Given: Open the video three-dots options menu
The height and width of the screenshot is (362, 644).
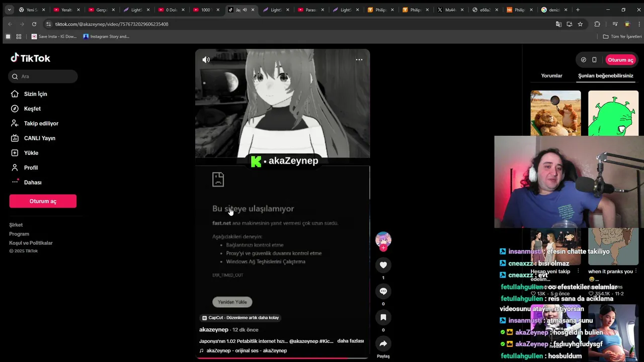Looking at the screenshot, I should tap(359, 59).
